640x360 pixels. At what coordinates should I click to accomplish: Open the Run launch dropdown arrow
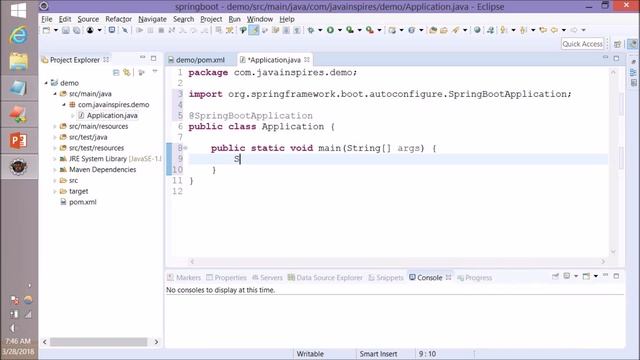(340, 30)
